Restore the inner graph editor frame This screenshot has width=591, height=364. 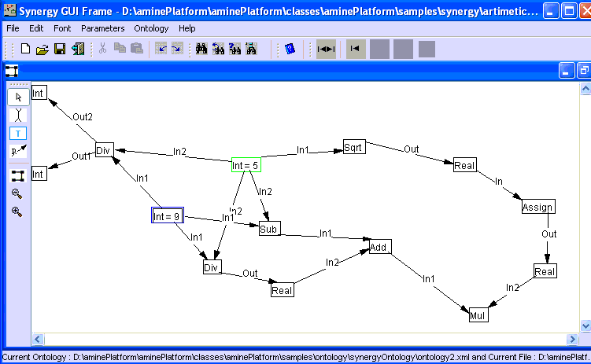coord(584,71)
